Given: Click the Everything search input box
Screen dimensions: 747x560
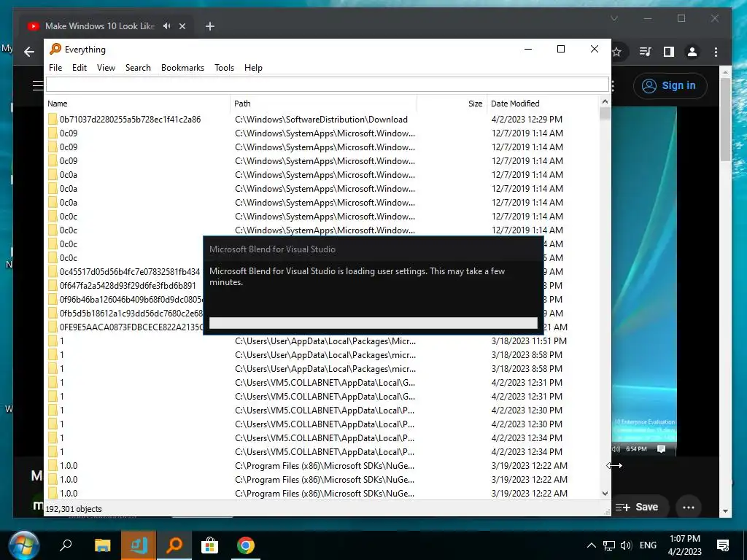Looking at the screenshot, I should point(328,85).
